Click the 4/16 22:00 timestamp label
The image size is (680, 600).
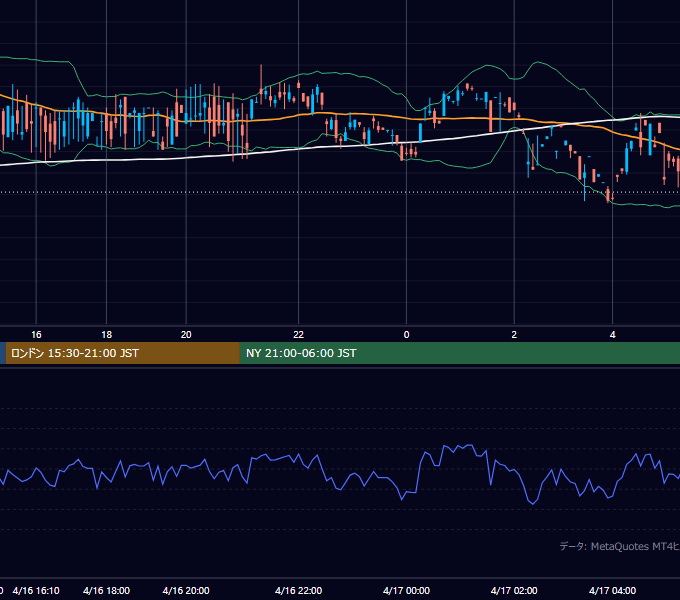298,590
